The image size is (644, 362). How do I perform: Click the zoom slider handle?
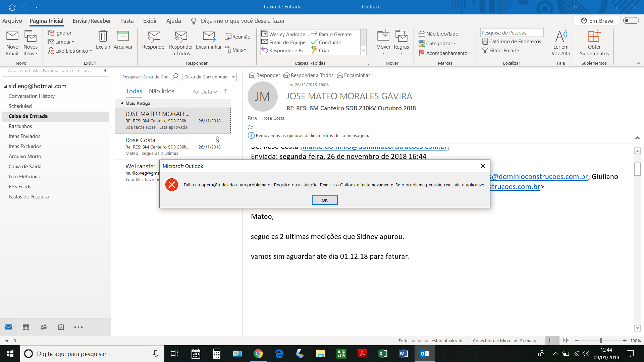tap(601, 341)
